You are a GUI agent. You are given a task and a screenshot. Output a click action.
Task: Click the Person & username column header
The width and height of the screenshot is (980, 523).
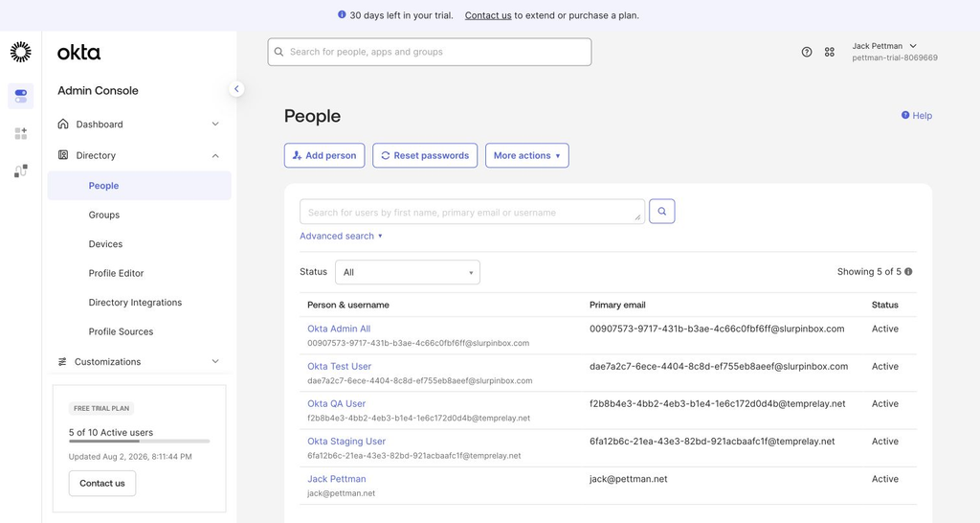348,305
